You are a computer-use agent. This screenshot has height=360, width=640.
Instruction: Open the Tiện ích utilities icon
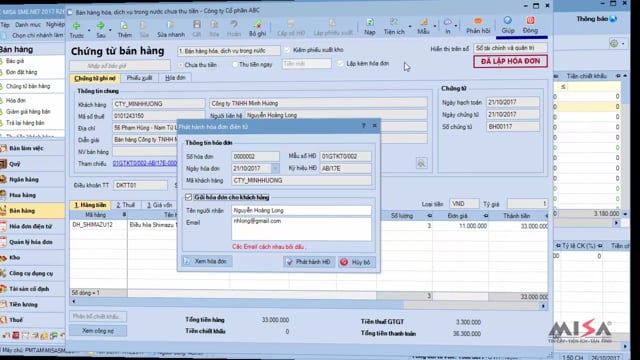tap(394, 23)
